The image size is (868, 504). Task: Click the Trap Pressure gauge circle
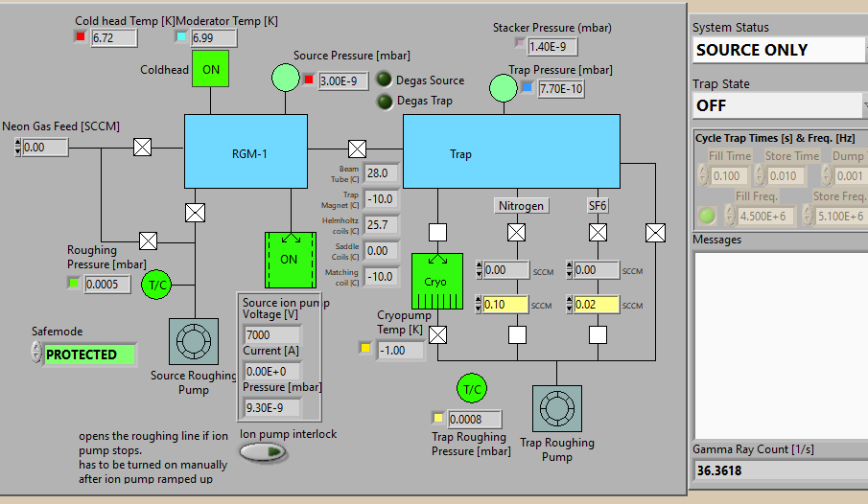[x=504, y=88]
